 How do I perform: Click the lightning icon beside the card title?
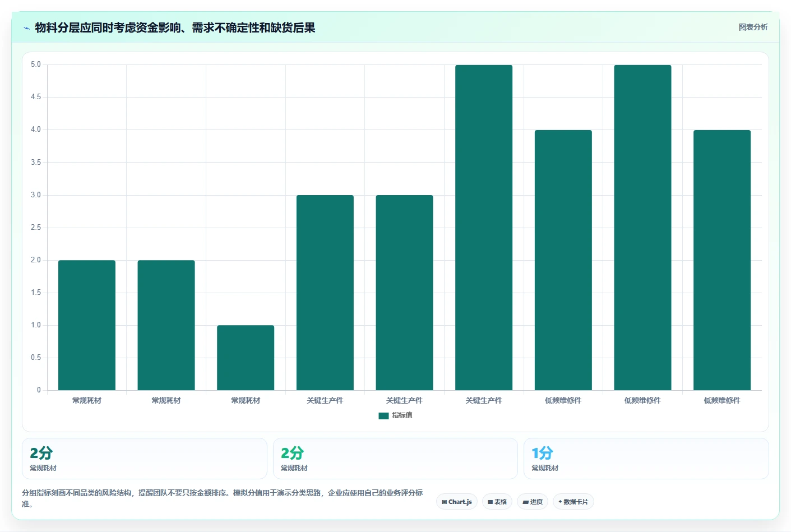[x=26, y=28]
